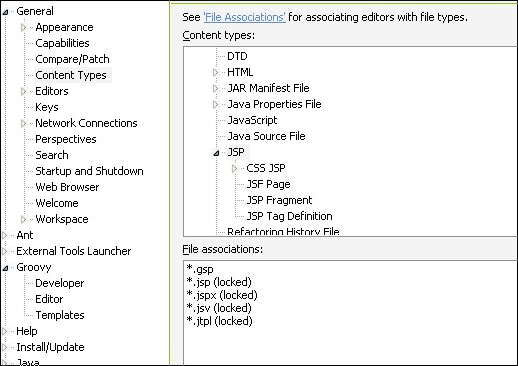This screenshot has height=366, width=518.
Task: Select the *.jspx (locked) association
Action: [222, 295]
